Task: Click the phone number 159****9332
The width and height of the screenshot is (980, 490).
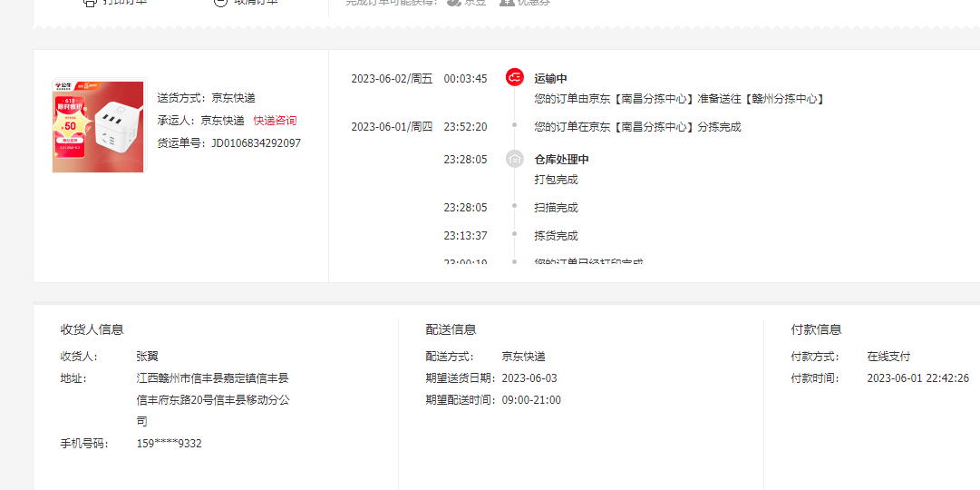Action: coord(169,443)
